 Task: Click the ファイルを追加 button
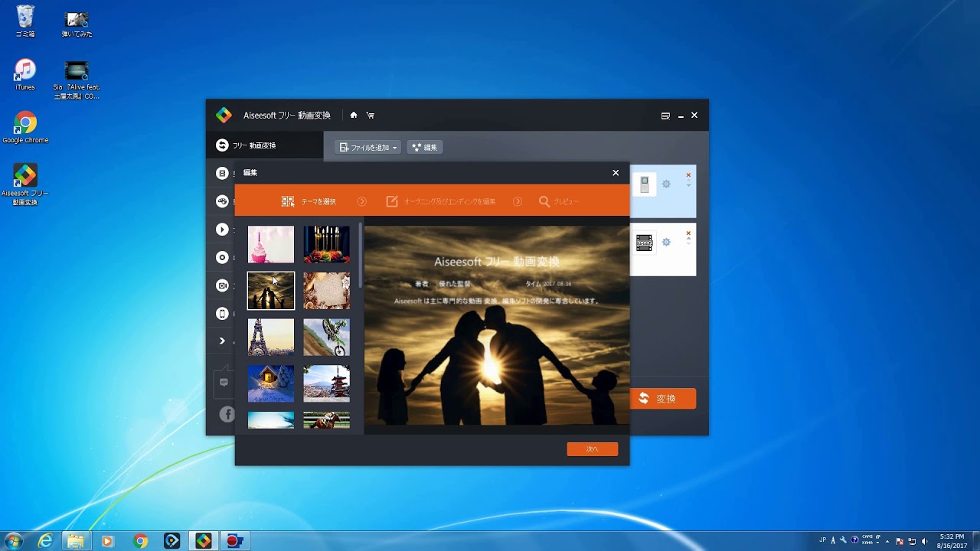pos(369,148)
